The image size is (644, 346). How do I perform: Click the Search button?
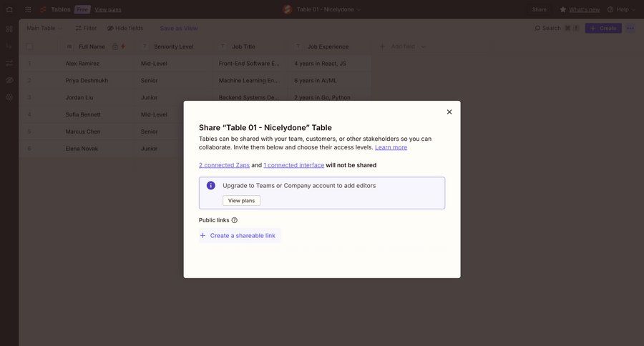coord(557,29)
